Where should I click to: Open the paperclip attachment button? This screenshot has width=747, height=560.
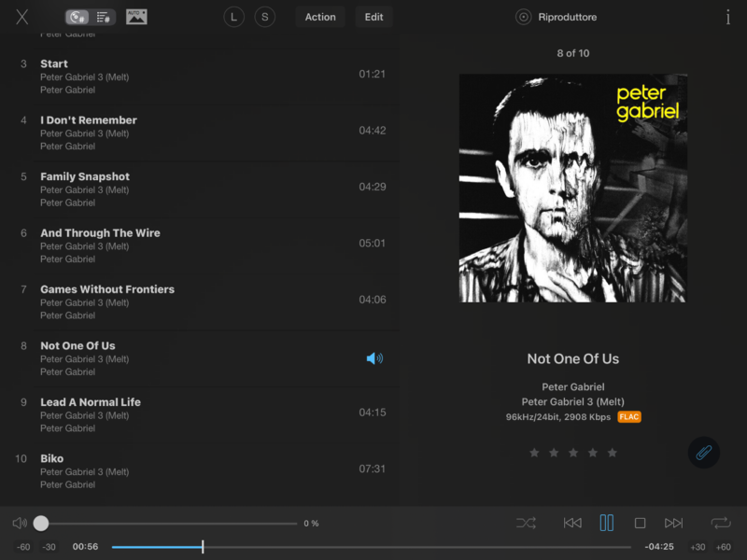(x=703, y=453)
